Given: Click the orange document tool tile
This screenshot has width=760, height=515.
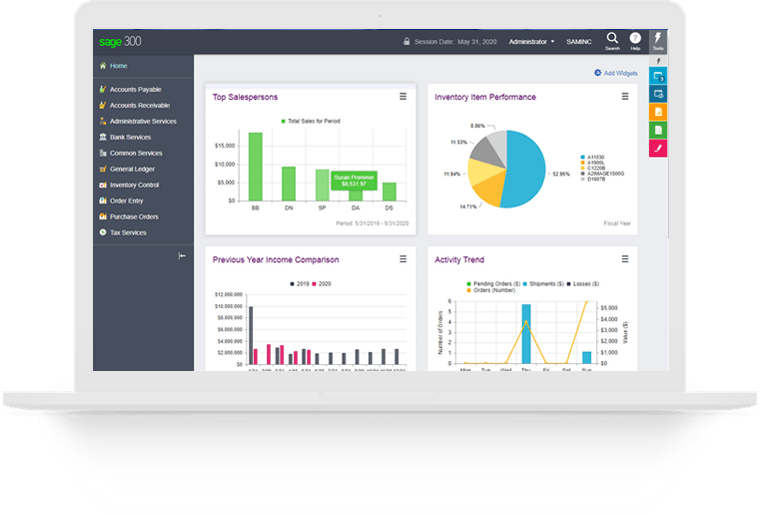Looking at the screenshot, I should click(658, 112).
